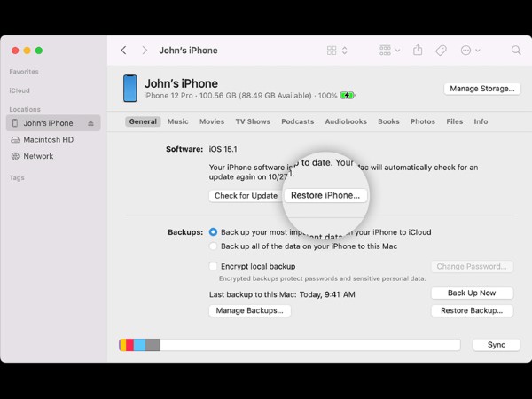
Task: Open the icon view switcher dropdown
Action: pyautogui.click(x=337, y=51)
